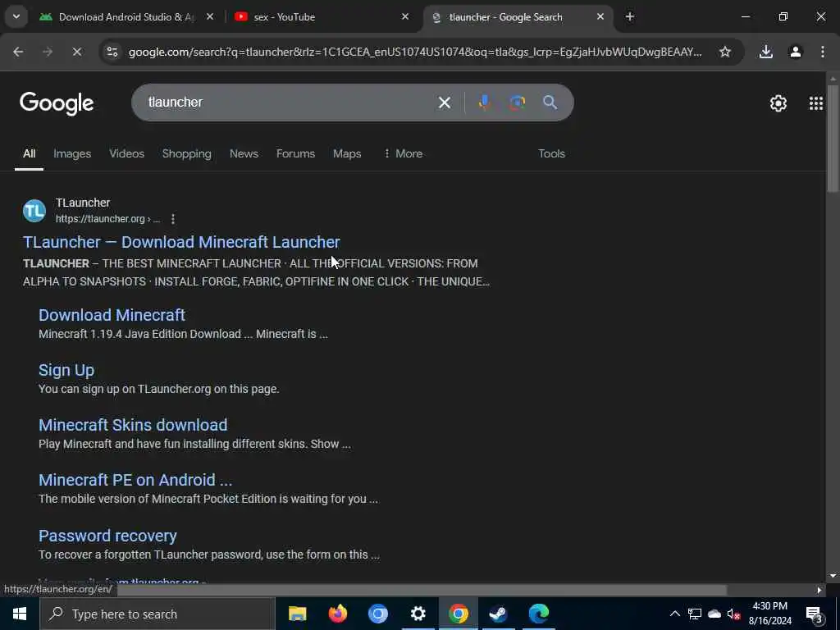Open the clock showing 4:30 PM
The image size is (840, 630).
click(769, 614)
